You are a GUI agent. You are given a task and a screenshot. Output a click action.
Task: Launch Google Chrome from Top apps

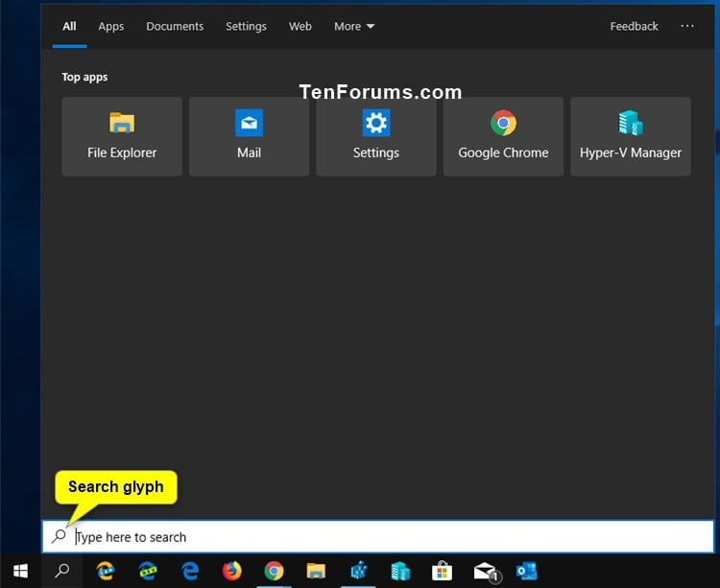point(503,136)
